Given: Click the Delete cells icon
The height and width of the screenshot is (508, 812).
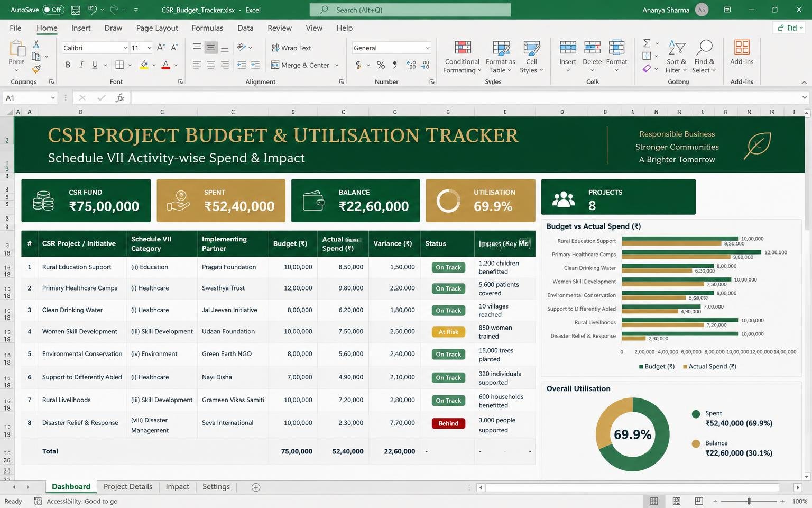Looking at the screenshot, I should click(x=592, y=48).
